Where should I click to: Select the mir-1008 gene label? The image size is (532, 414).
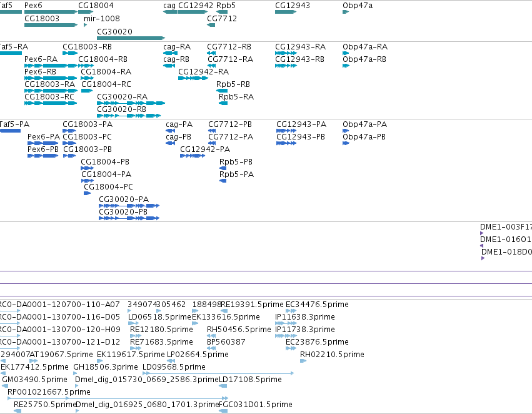[102, 18]
